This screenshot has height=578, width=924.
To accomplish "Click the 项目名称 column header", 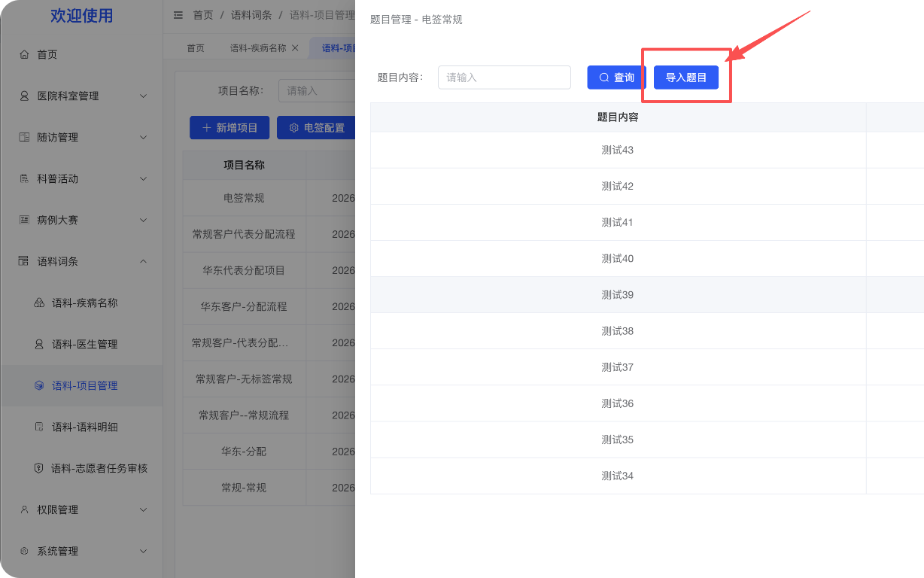I will 244,166.
